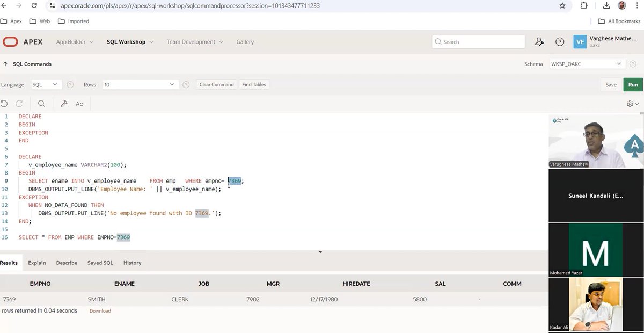Undo last edit in the code editor
Screen dimensions: 644x333
[x=5, y=103]
